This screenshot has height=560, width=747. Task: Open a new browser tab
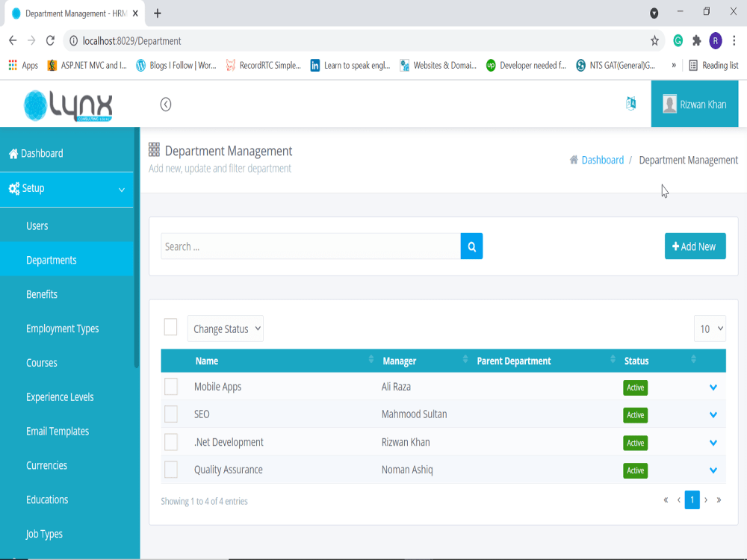(x=157, y=13)
